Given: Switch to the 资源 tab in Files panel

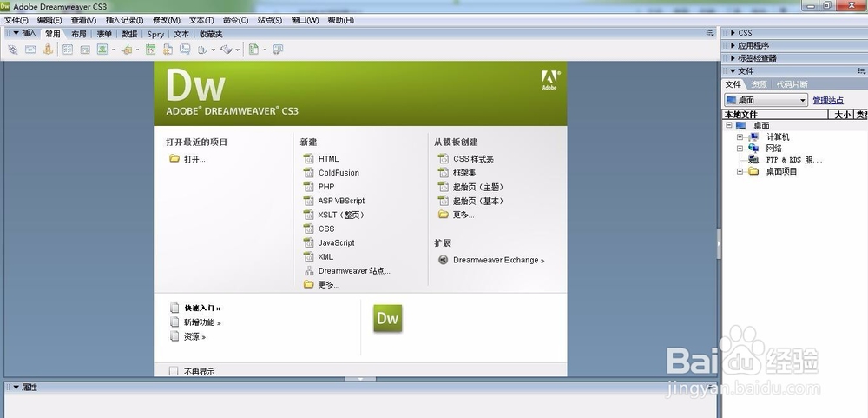Looking at the screenshot, I should pos(759,84).
